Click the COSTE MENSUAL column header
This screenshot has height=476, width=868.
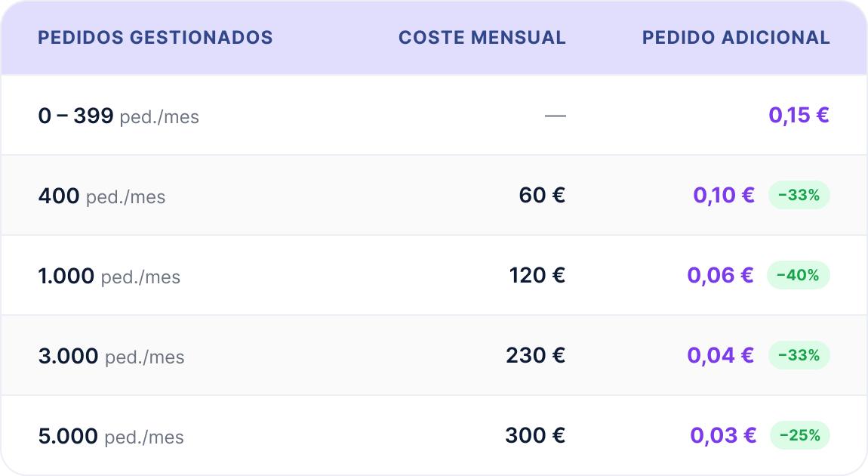coord(482,37)
